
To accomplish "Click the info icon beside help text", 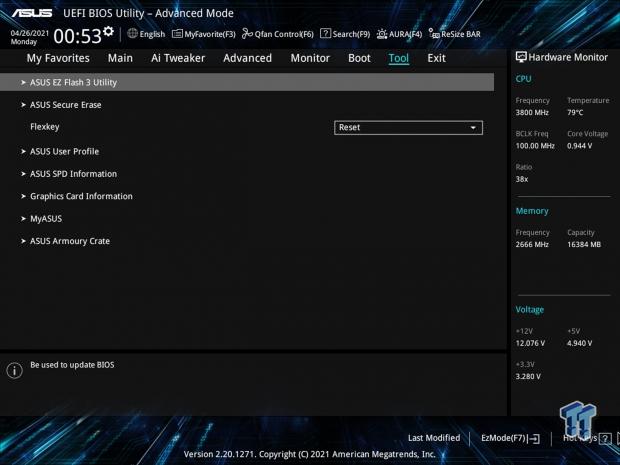I will point(15,370).
